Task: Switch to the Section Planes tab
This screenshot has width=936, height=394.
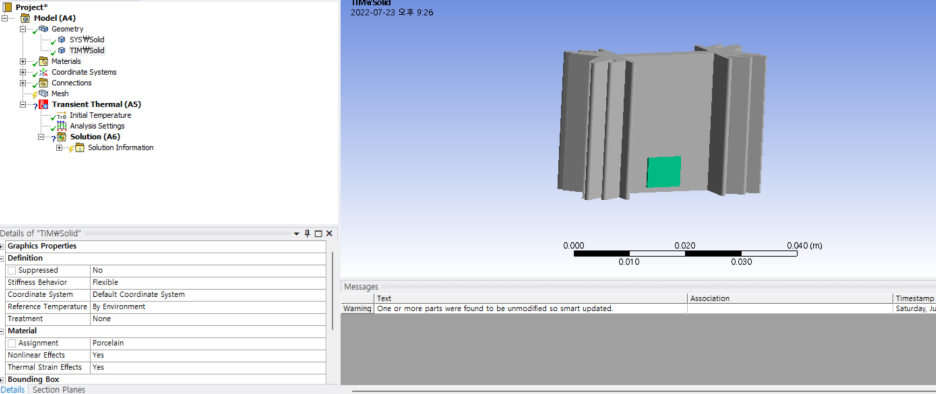Action: tap(58, 389)
